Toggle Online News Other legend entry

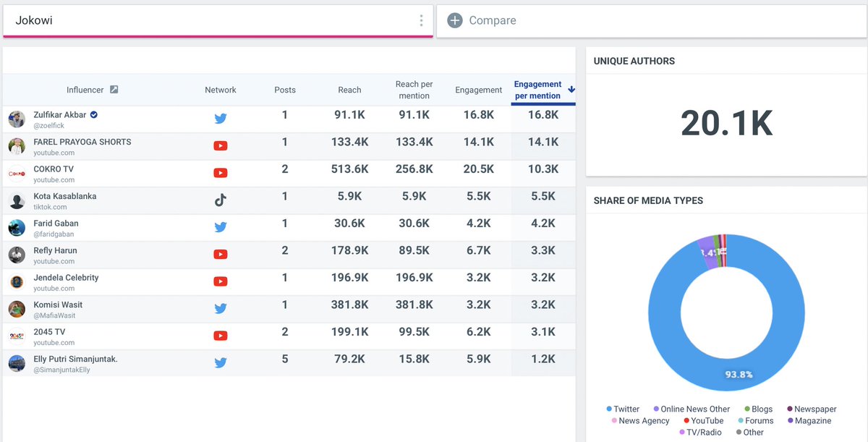click(x=692, y=409)
